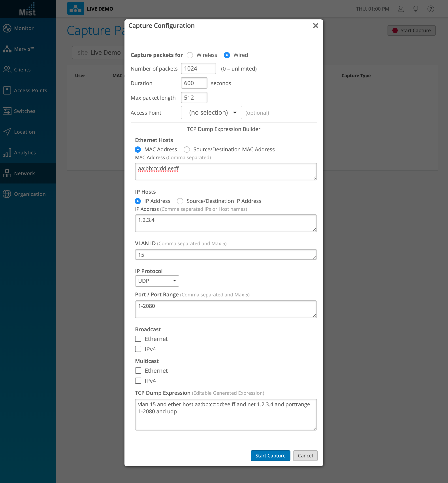Screen dimensions: 448x483
Task: Open the Organization menu item
Action: tap(30, 194)
